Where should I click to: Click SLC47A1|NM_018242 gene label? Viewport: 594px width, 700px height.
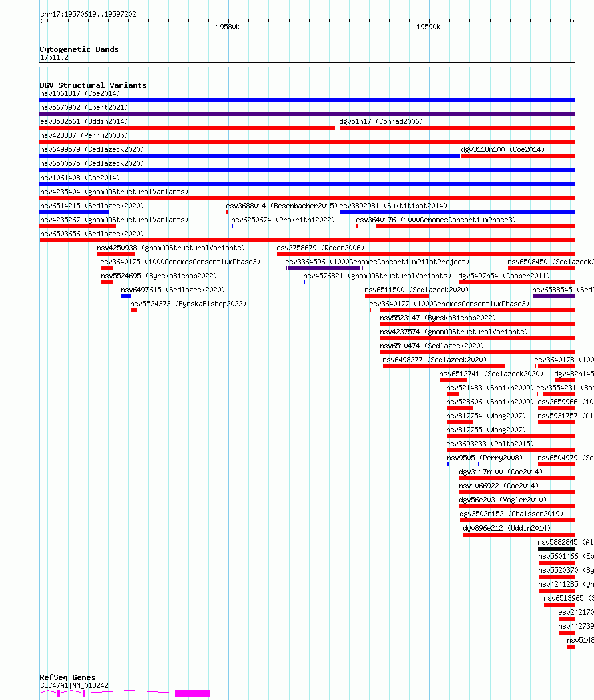pos(74,686)
